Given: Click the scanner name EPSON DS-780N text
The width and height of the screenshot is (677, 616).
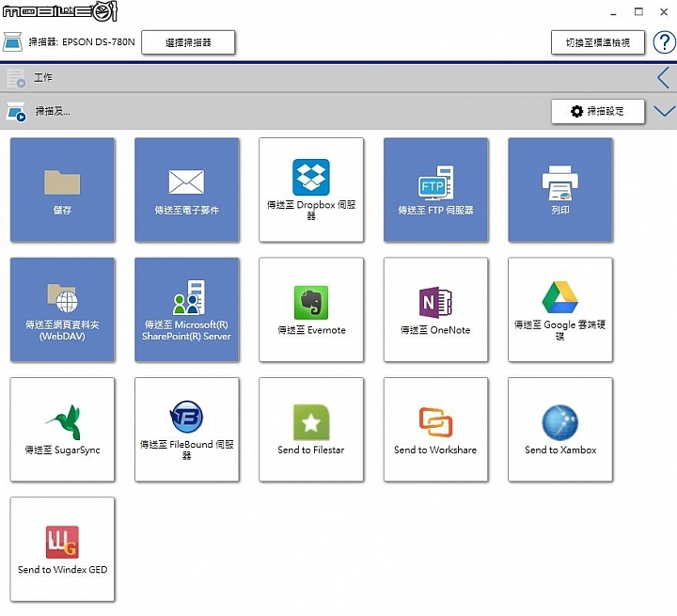Looking at the screenshot, I should pyautogui.click(x=99, y=42).
